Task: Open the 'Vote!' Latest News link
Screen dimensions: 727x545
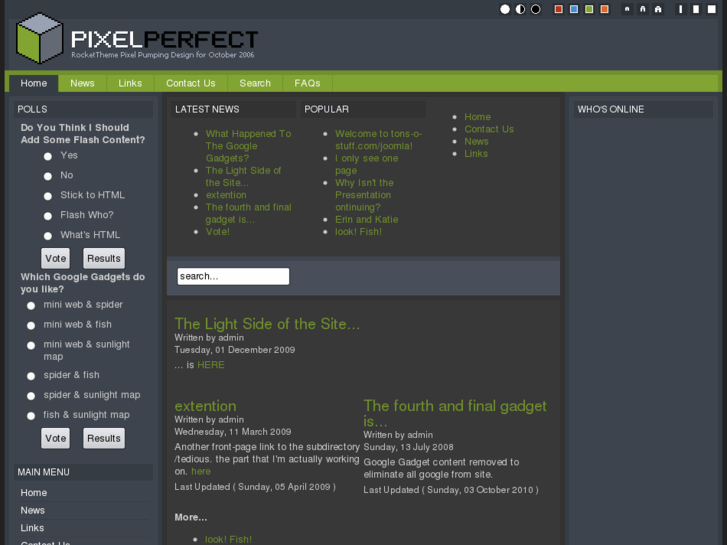Action: tap(218, 231)
